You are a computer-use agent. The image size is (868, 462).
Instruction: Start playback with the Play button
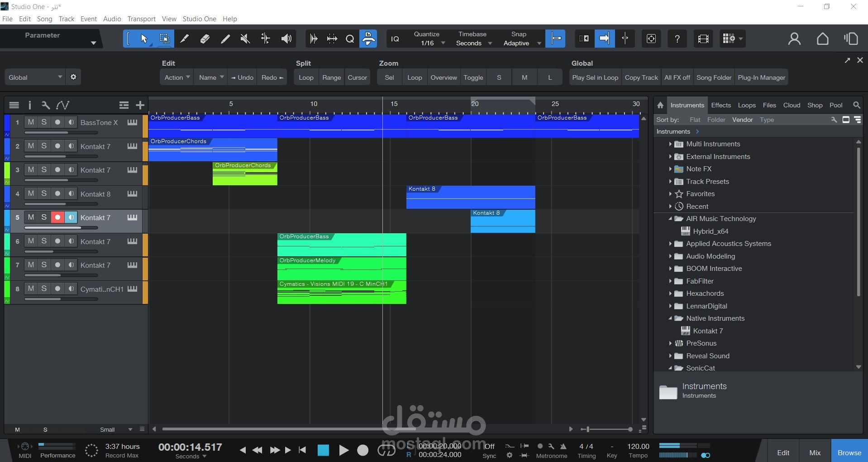[343, 450]
